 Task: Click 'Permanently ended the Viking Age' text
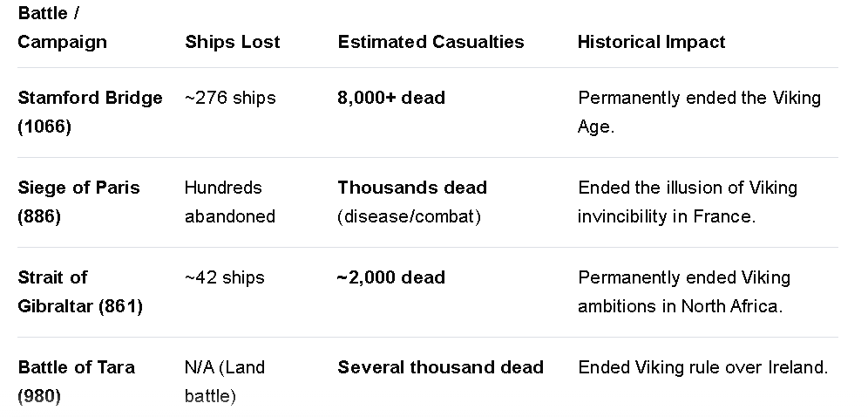tap(699, 112)
